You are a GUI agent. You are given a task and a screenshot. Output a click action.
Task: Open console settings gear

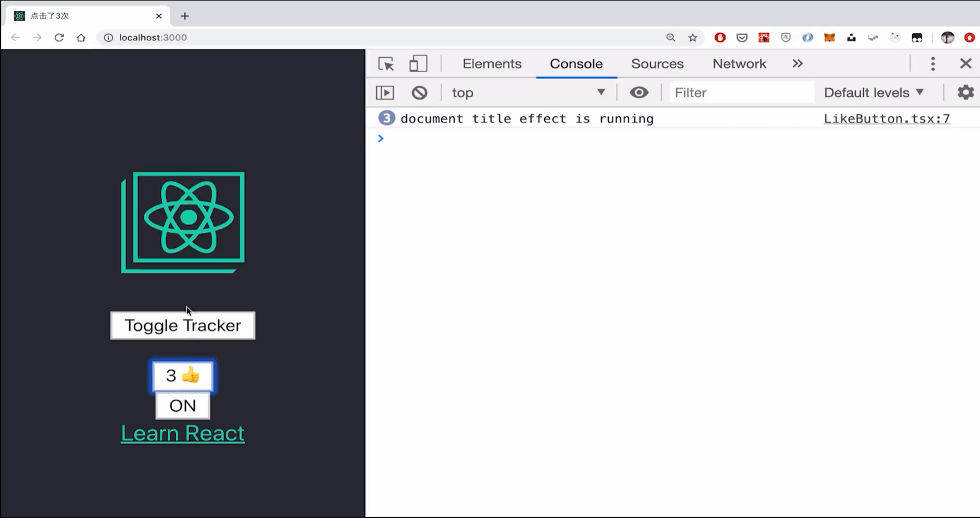[x=965, y=93]
